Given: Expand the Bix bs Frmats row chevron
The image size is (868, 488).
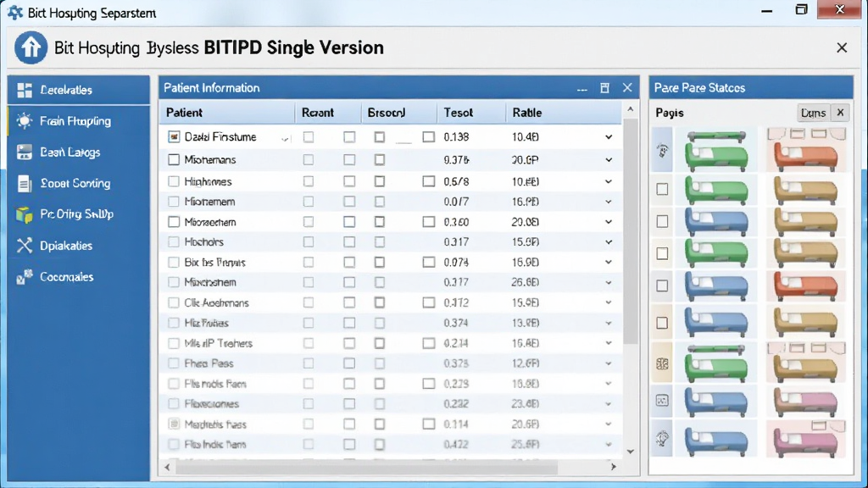Looking at the screenshot, I should point(609,263).
